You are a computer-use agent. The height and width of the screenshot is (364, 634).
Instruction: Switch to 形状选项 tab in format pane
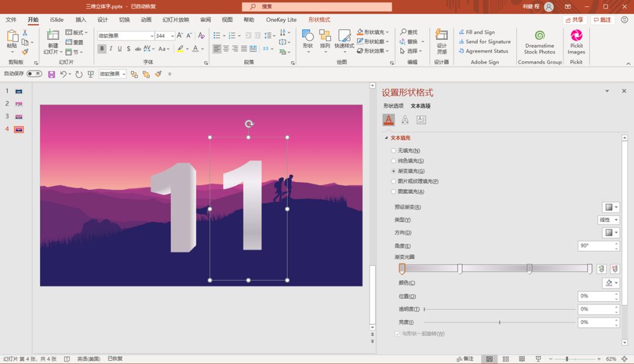[x=393, y=106]
